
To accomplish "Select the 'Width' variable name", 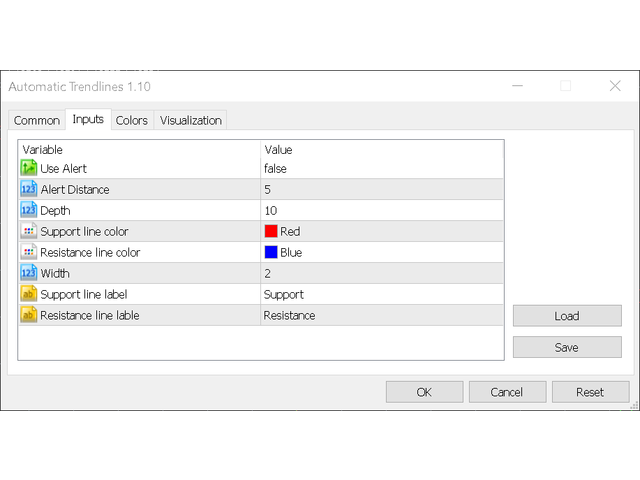I will pyautogui.click(x=55, y=273).
